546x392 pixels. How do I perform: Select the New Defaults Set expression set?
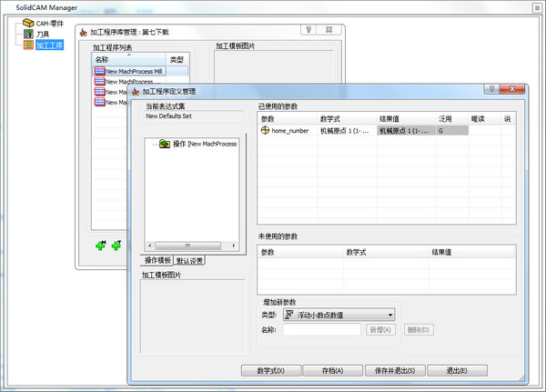(x=168, y=116)
